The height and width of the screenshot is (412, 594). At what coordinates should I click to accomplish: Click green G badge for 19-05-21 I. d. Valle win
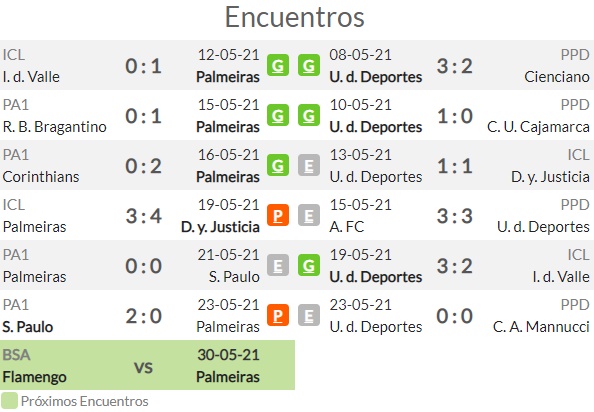309,265
